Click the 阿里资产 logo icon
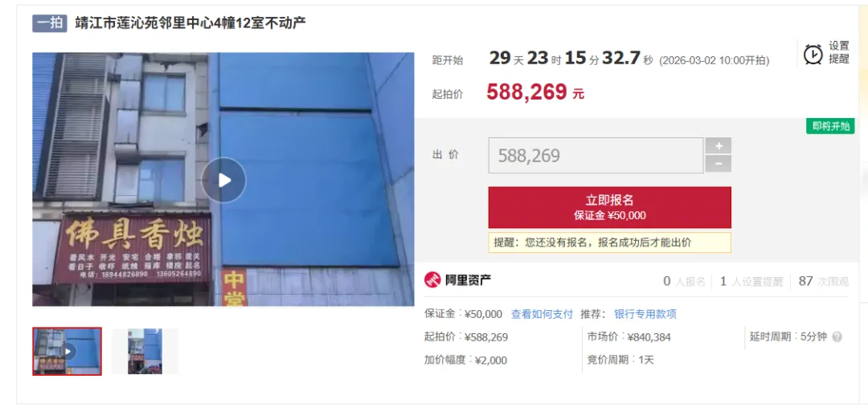This screenshot has height=412, width=868. [432, 280]
